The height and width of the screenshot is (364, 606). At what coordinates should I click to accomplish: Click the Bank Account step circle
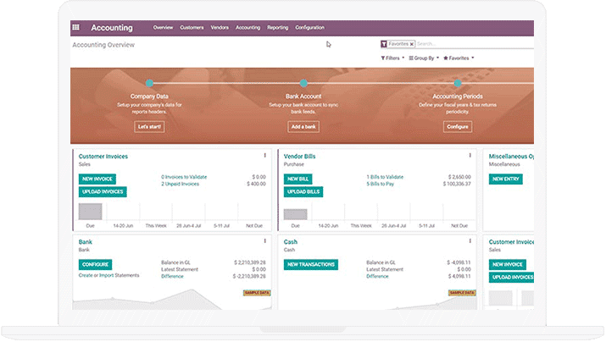[303, 83]
